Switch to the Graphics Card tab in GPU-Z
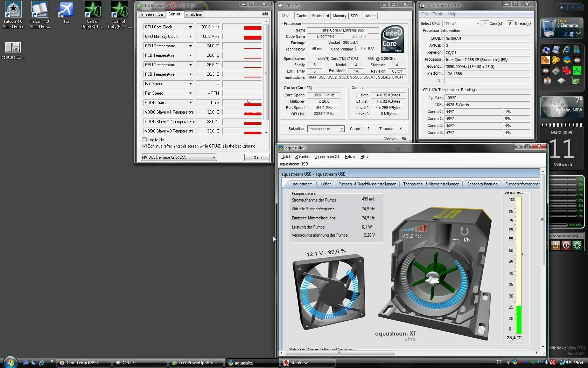The image size is (588, 368). (152, 15)
